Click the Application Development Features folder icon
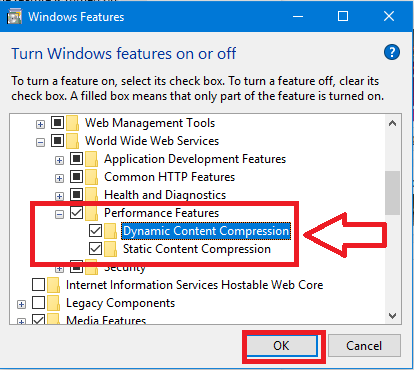This screenshot has height=370, width=414. (91, 159)
